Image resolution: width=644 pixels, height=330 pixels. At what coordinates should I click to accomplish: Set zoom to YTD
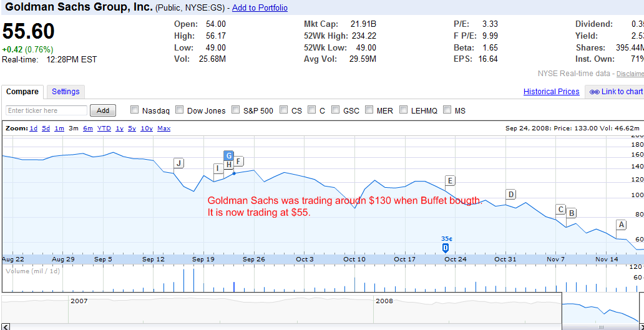pos(104,129)
